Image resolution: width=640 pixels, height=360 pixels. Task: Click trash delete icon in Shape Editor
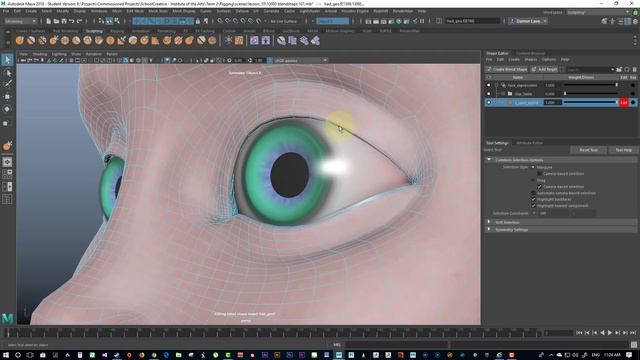634,69
